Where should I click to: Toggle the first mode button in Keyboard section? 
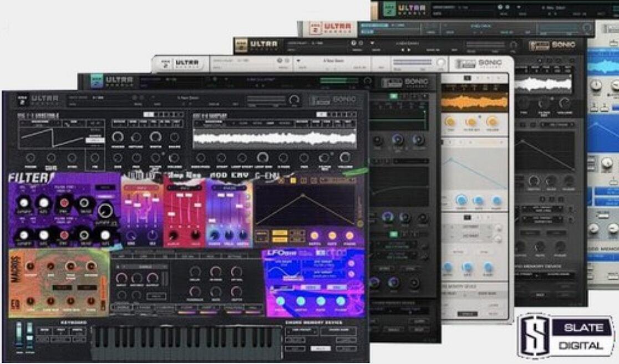click(43, 331)
